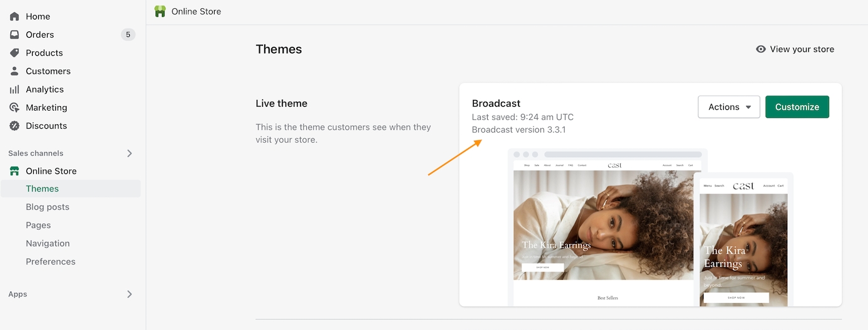This screenshot has height=330, width=868.
Task: Expand the Sales channels chevron
Action: point(129,153)
